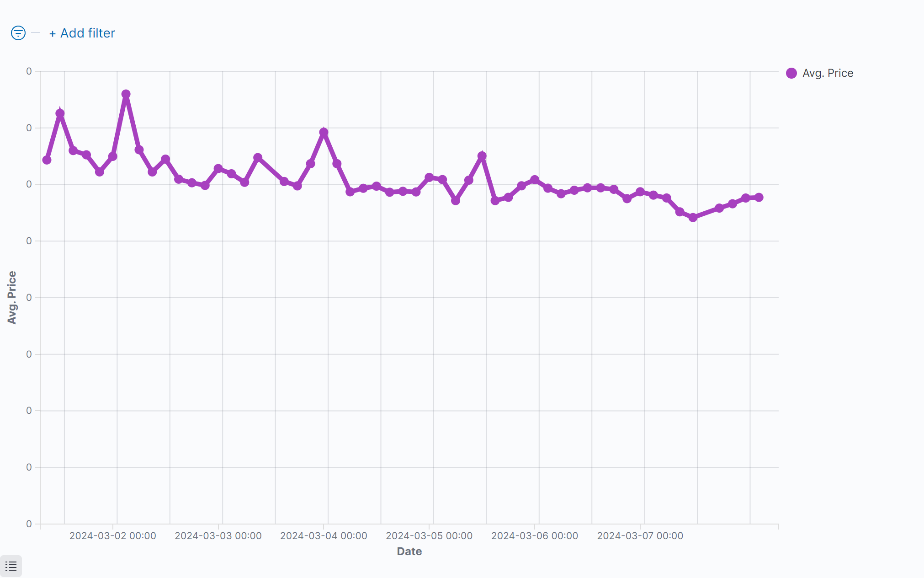Click the peak point at 2024-03-04 00:00
Screen dimensions: 924x578
point(324,133)
